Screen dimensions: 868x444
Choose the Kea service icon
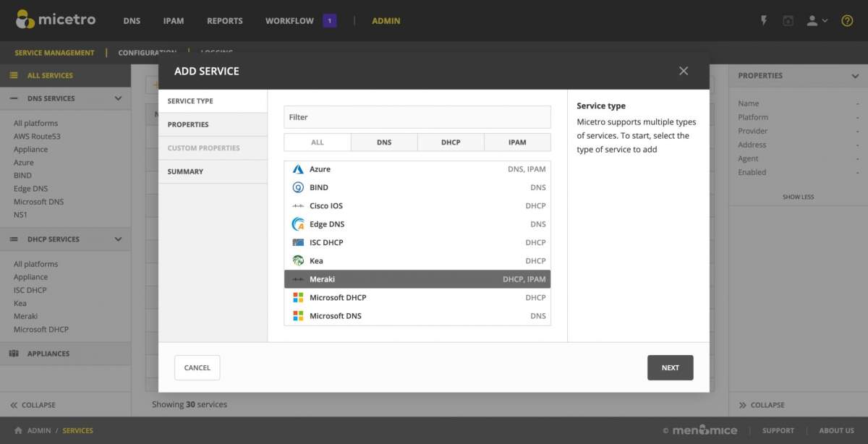point(298,261)
